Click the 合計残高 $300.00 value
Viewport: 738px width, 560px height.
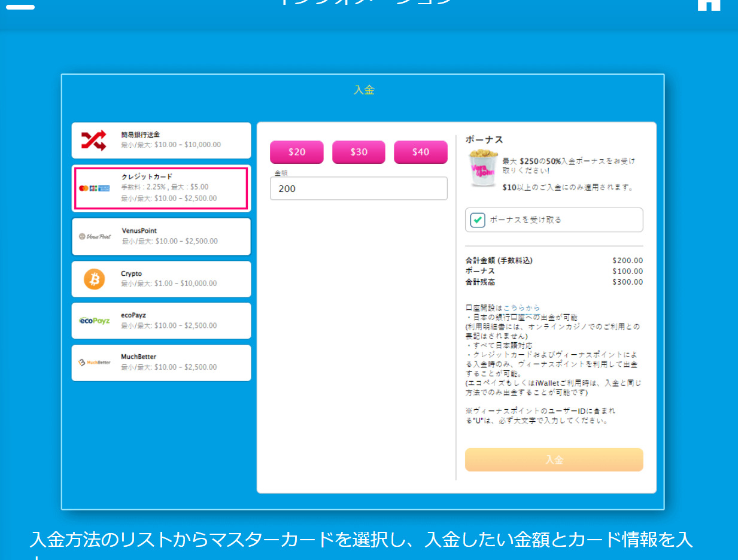click(x=628, y=282)
